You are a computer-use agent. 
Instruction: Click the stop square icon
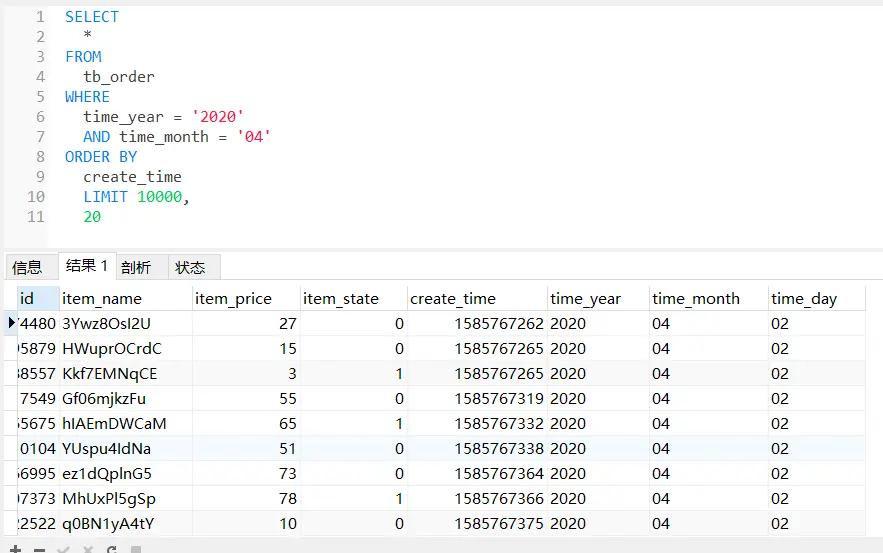pos(136,550)
